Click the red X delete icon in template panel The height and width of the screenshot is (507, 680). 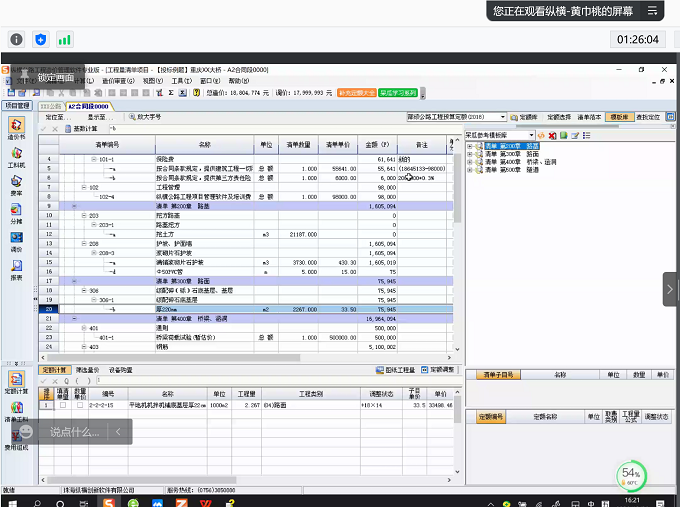coord(552,135)
